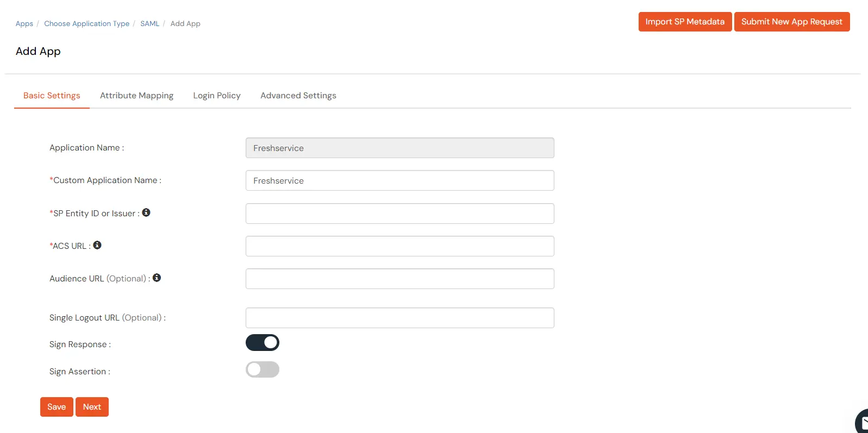Turn off the Sign Response toggle
The height and width of the screenshot is (433, 868).
click(263, 343)
